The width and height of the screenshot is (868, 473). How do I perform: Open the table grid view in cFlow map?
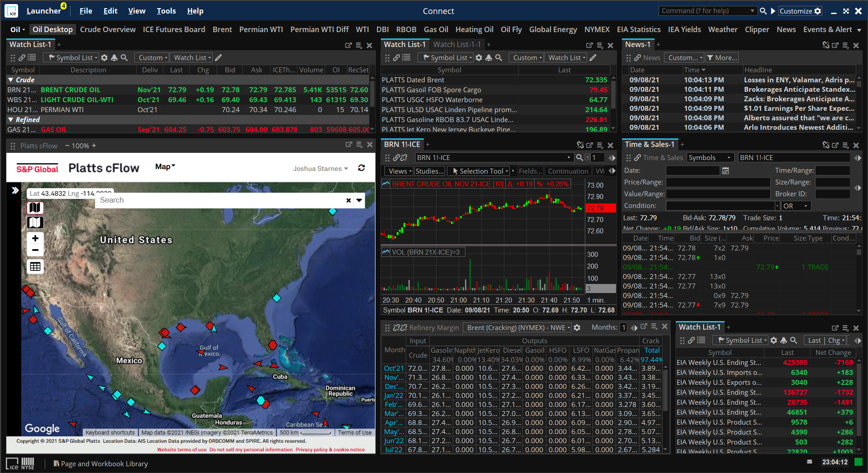coord(35,266)
